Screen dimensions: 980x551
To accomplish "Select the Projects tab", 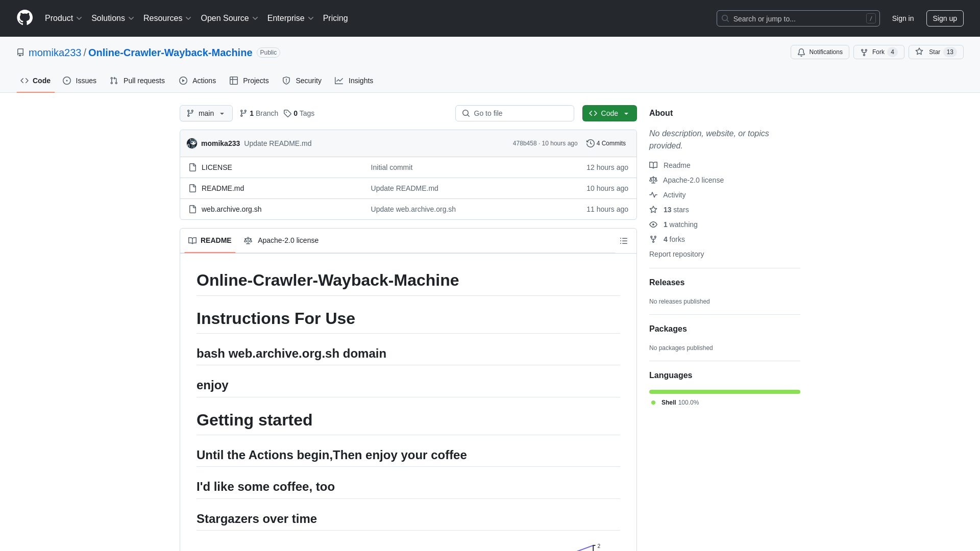I will pos(249,81).
